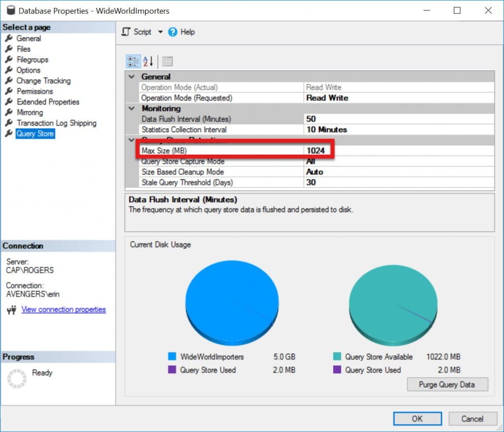This screenshot has width=504, height=432.
Task: Click the blue database size pie chart
Action: point(232,302)
